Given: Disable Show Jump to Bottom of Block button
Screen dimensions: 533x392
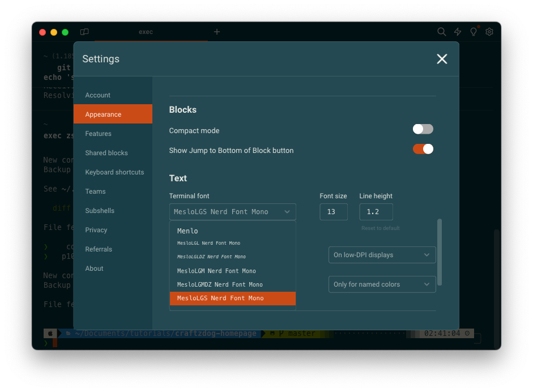Looking at the screenshot, I should point(423,149).
